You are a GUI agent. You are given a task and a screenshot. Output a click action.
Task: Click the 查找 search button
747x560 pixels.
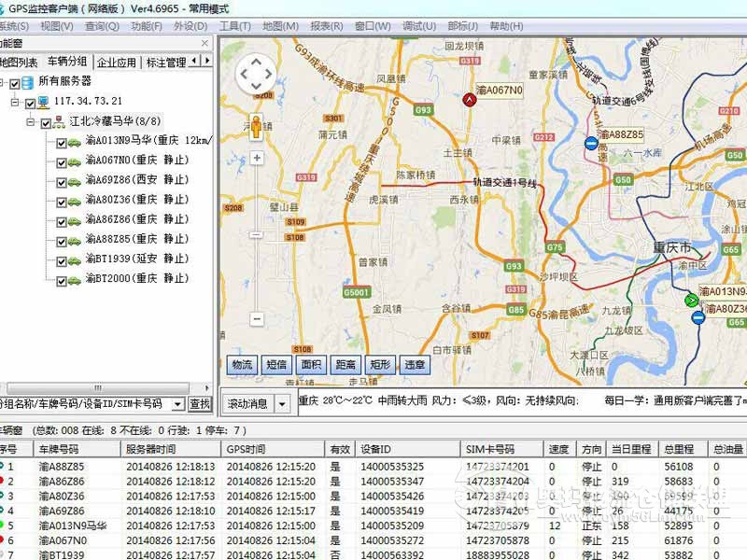pos(200,404)
